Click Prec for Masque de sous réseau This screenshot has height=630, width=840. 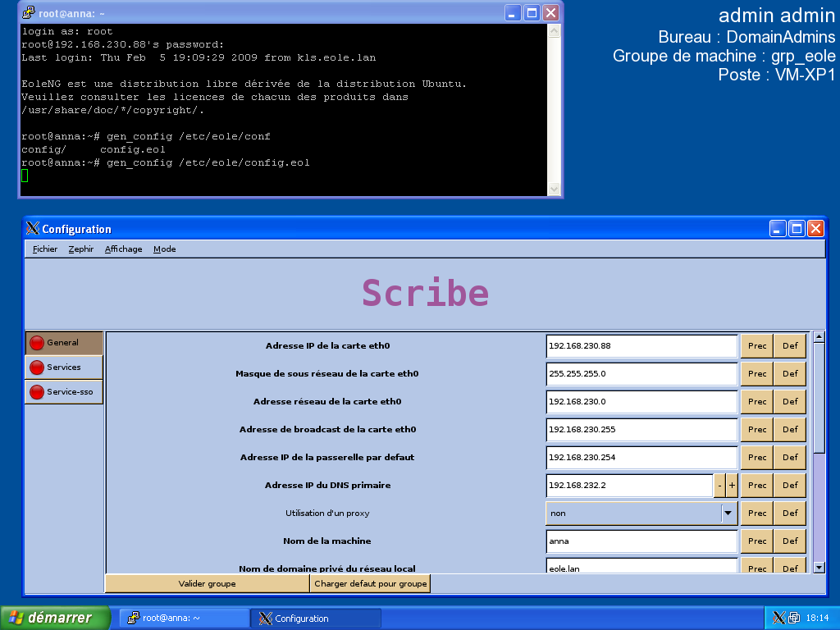click(x=757, y=374)
